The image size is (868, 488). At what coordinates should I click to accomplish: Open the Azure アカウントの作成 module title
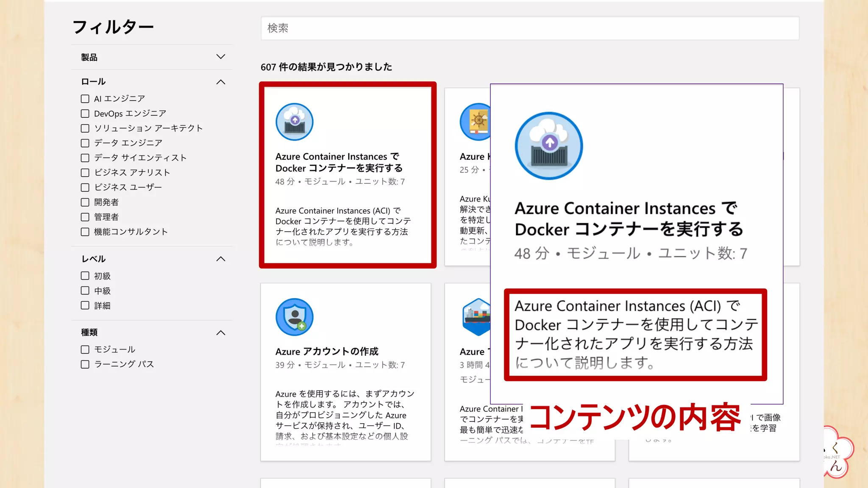point(327,352)
